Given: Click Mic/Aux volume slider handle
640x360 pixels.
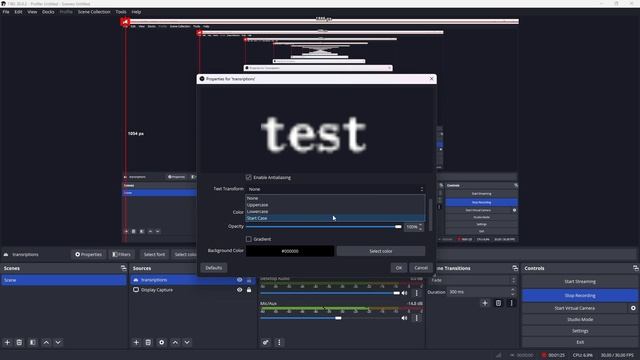Looking at the screenshot, I should coord(338,318).
